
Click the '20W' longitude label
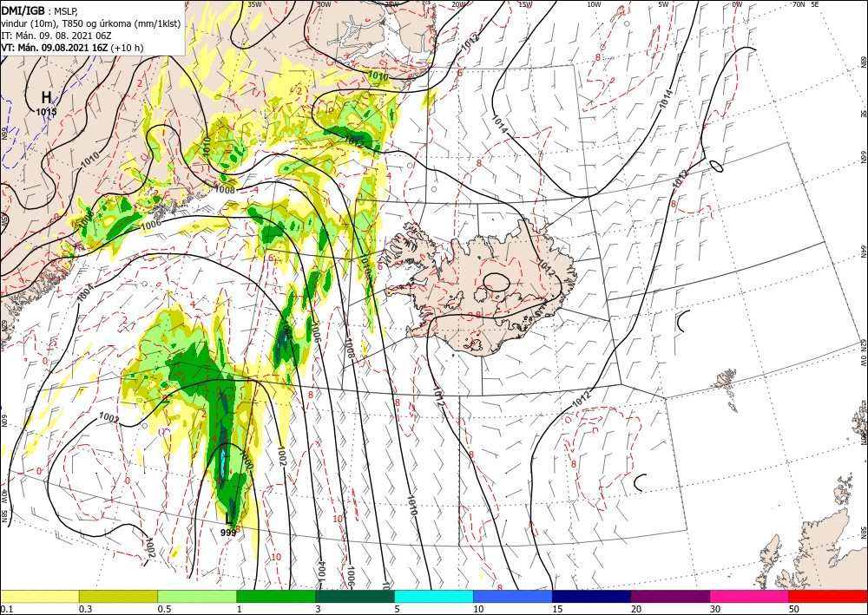(457, 4)
